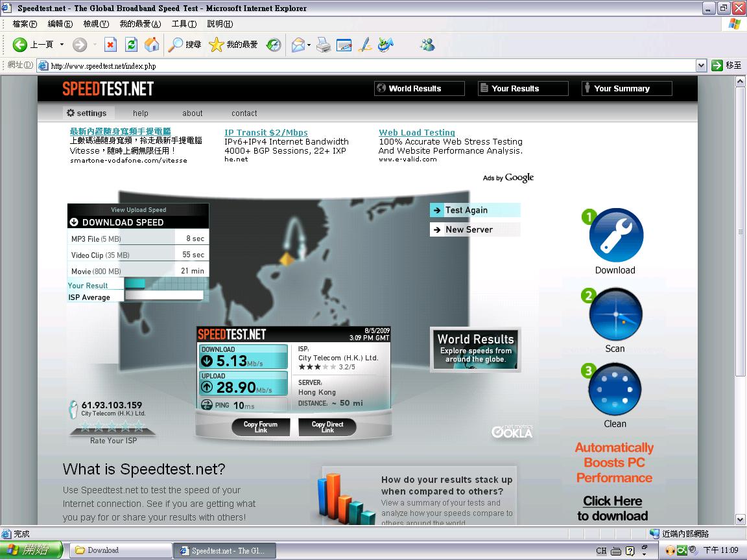This screenshot has width=747, height=560.
Task: Switch to the Download taskbar window
Action: click(121, 550)
